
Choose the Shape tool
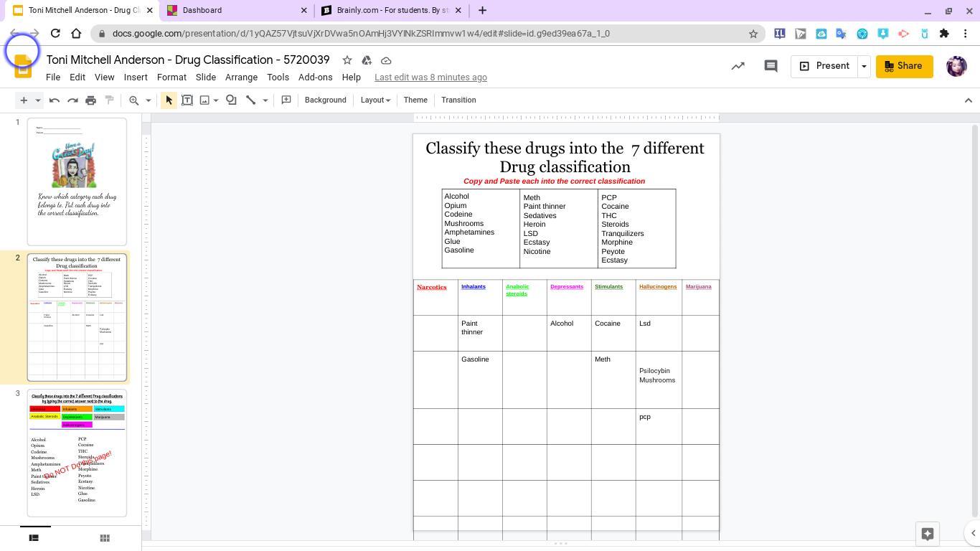coord(231,100)
